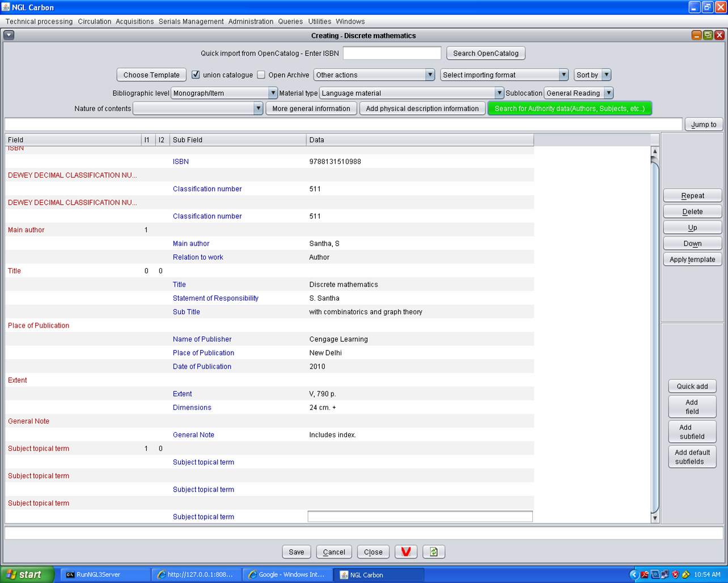The height and width of the screenshot is (583, 728).
Task: Click the green refresh document icon button
Action: click(x=434, y=552)
